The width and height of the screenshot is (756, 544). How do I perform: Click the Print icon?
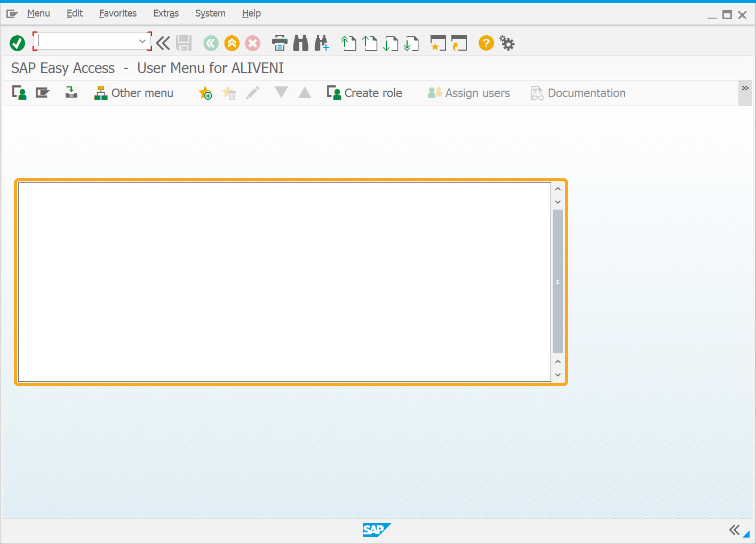tap(280, 43)
